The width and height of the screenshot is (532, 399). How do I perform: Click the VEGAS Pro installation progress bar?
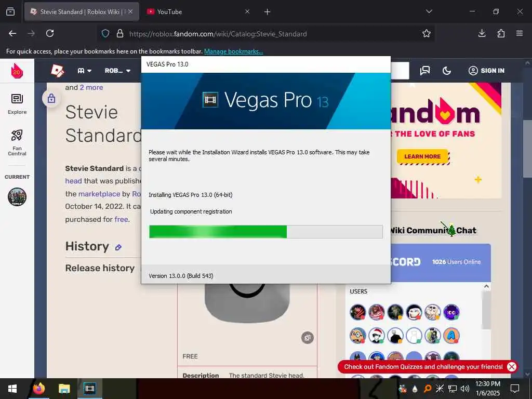click(x=265, y=232)
